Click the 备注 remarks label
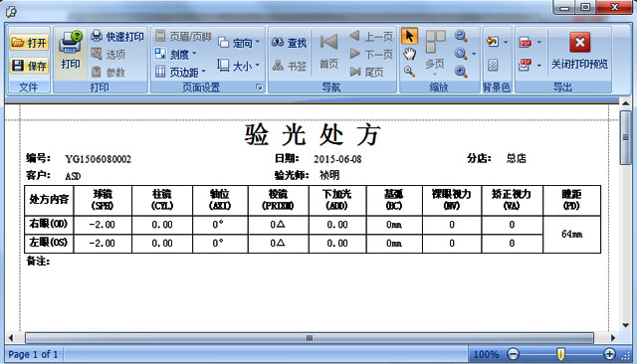This screenshot has width=637, height=364. (38, 261)
